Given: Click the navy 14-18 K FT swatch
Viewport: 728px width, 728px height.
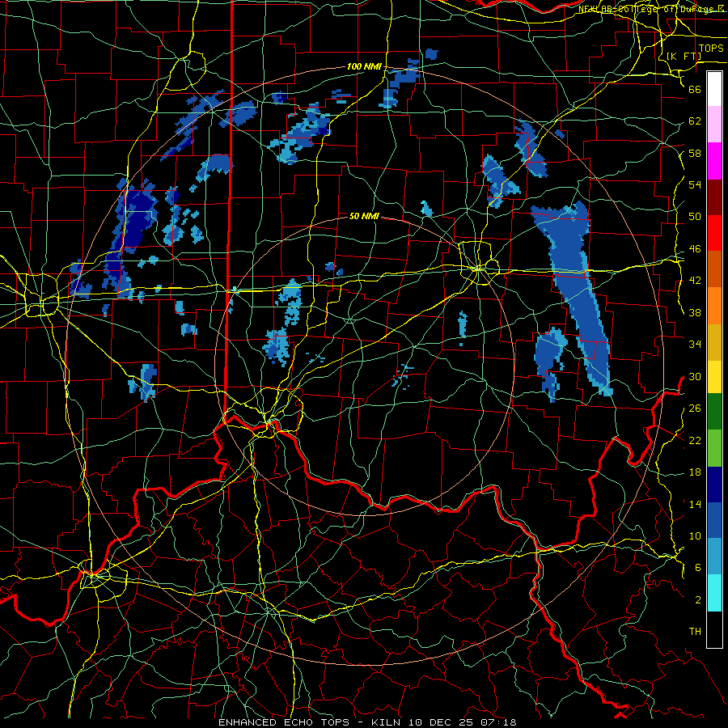Looking at the screenshot, I should point(714,485).
